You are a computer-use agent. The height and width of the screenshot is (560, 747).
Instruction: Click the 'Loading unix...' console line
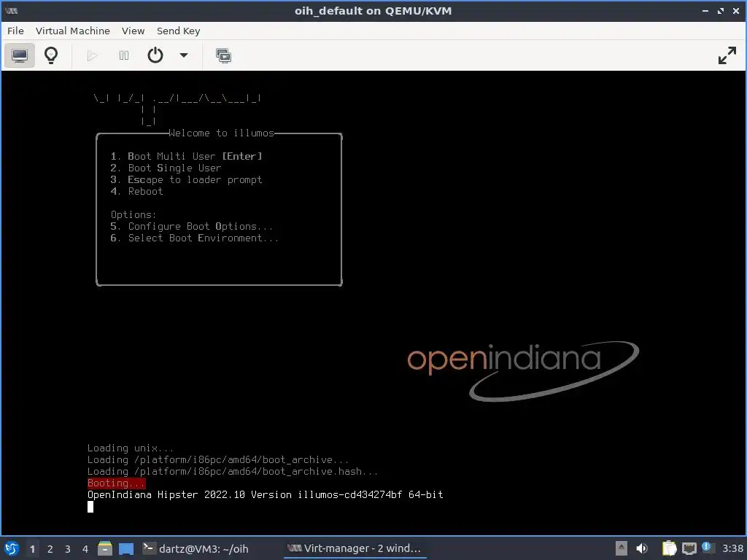click(x=131, y=448)
